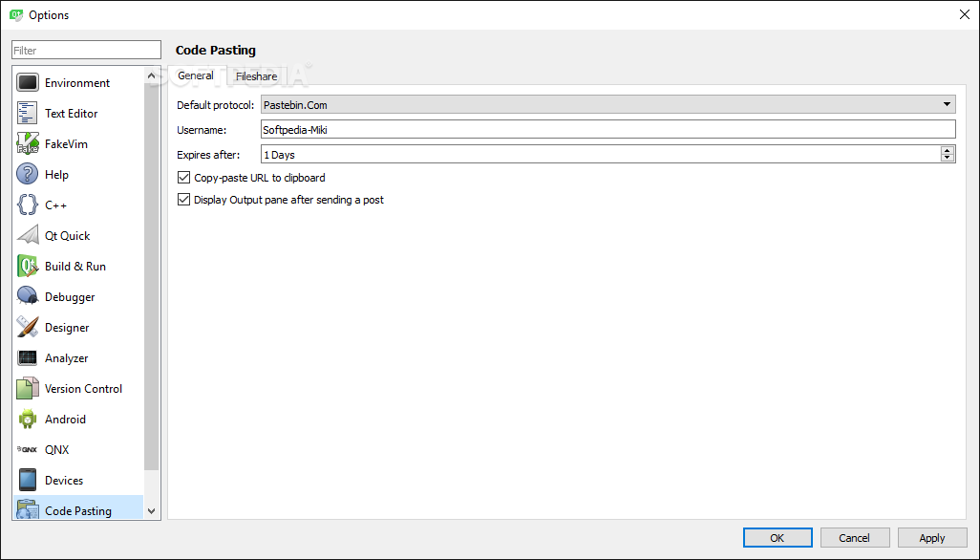Click the Filter search field
Viewport: 980px width, 560px height.
pos(86,50)
